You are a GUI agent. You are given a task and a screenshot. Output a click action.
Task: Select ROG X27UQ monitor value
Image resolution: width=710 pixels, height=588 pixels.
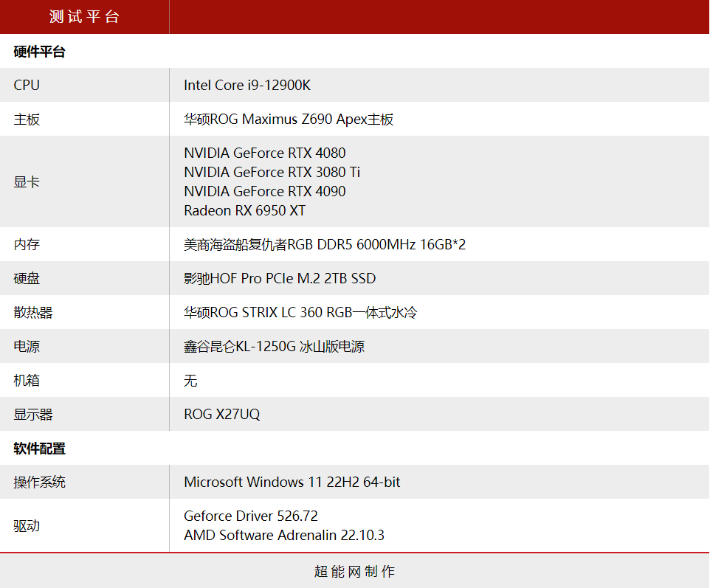tap(222, 414)
